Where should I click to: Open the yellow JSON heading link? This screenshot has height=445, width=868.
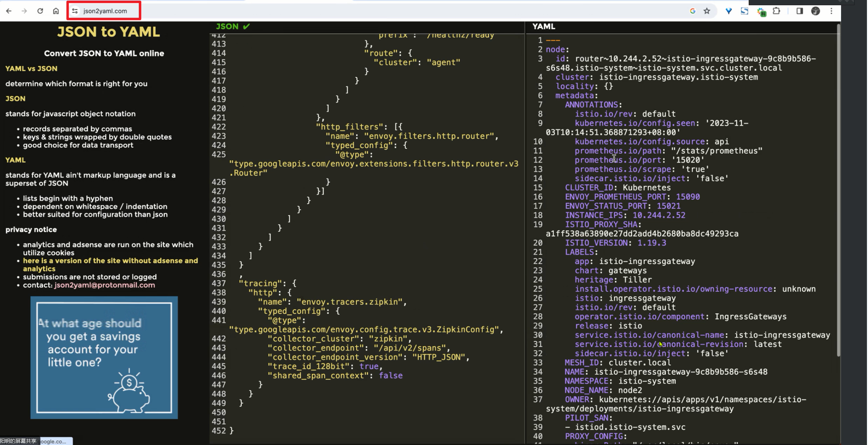click(x=15, y=99)
